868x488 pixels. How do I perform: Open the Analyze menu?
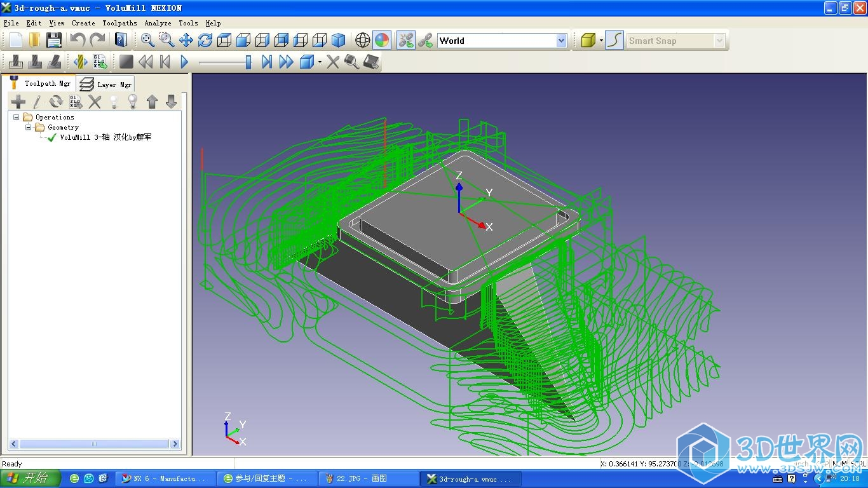coord(158,23)
